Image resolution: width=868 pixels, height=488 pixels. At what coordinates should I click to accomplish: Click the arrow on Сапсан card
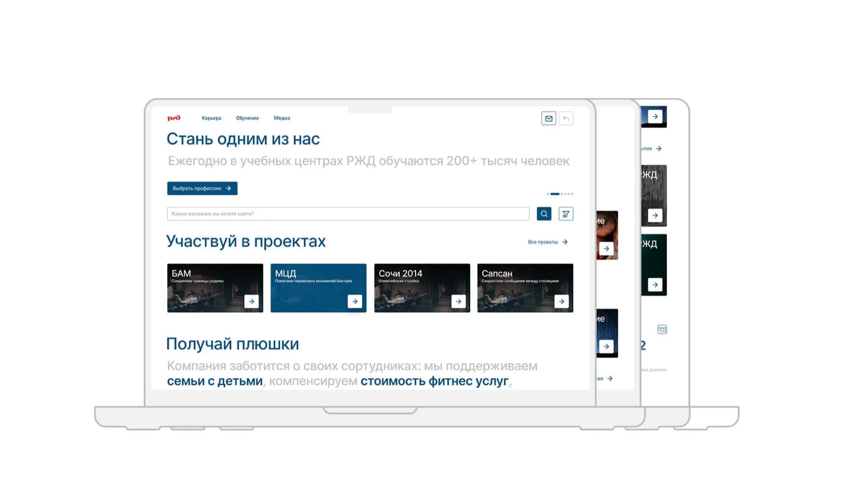click(561, 301)
